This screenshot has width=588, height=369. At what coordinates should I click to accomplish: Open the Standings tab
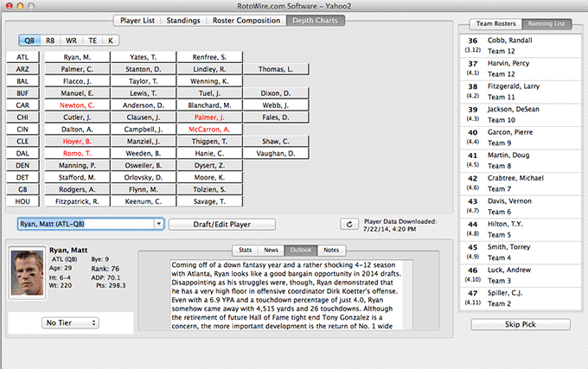(183, 21)
